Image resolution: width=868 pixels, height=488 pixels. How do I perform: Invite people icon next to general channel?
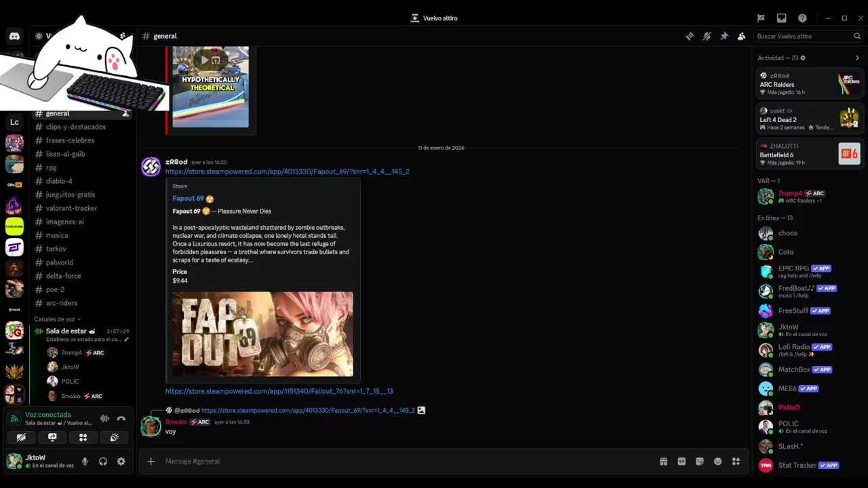click(x=126, y=114)
